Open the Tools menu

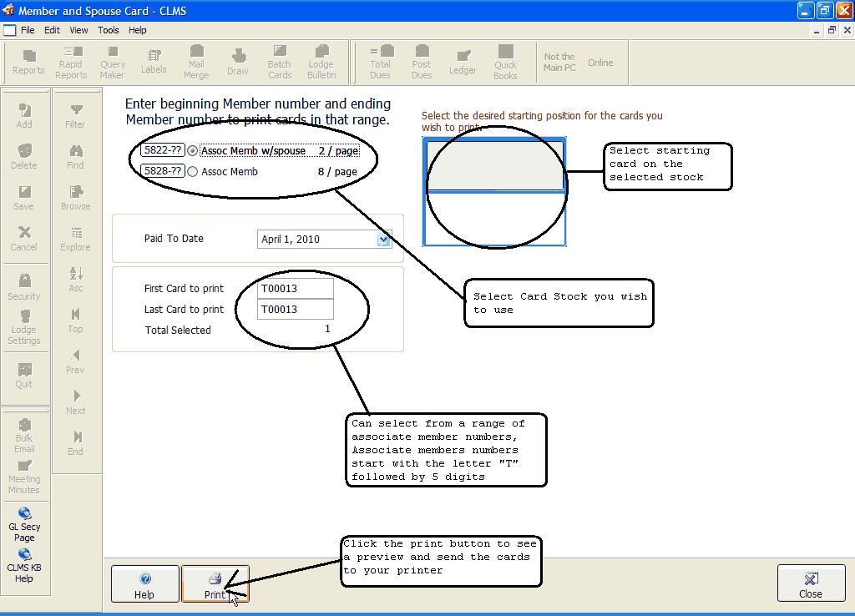pyautogui.click(x=109, y=30)
